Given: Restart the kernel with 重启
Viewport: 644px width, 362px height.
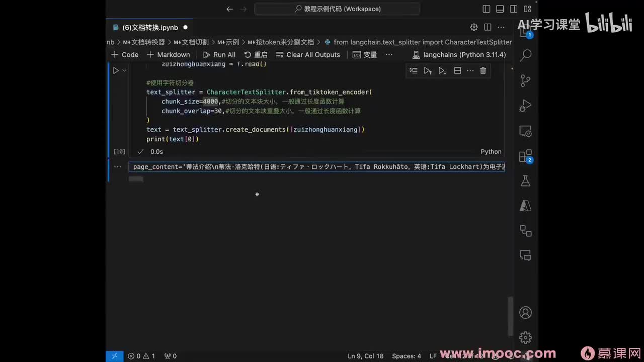Looking at the screenshot, I should [256, 55].
